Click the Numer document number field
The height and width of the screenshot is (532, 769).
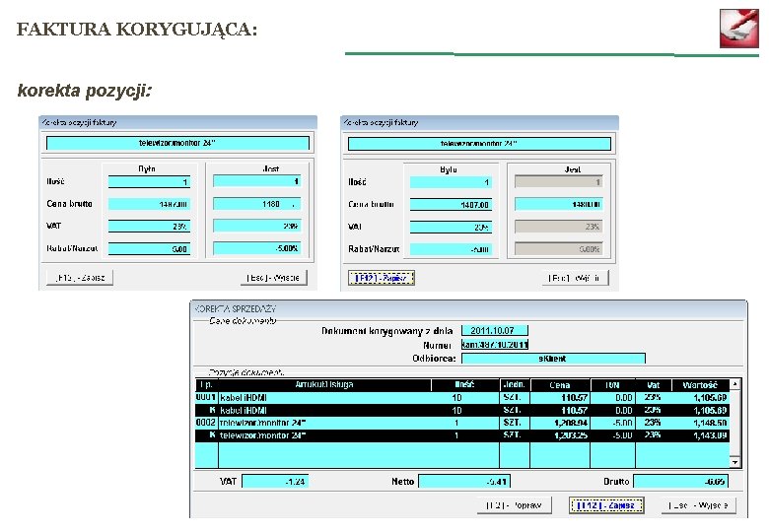pyautogui.click(x=494, y=345)
